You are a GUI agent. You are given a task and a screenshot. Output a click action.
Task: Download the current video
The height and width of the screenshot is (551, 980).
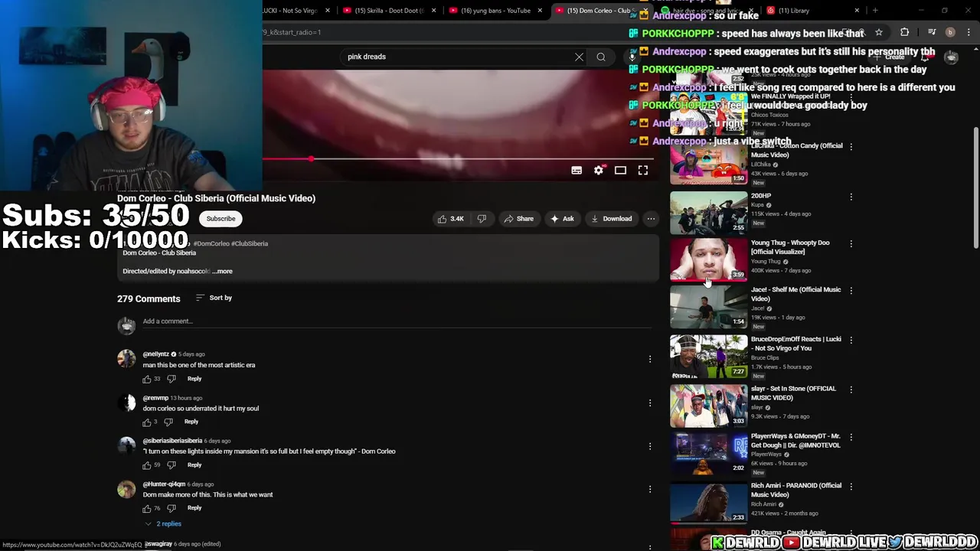tap(611, 219)
